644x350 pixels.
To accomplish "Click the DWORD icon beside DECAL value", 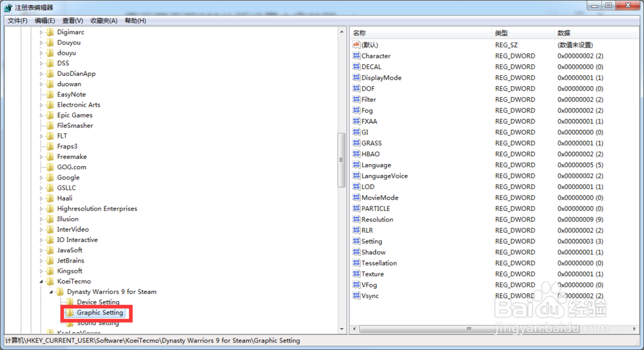I will coord(356,66).
